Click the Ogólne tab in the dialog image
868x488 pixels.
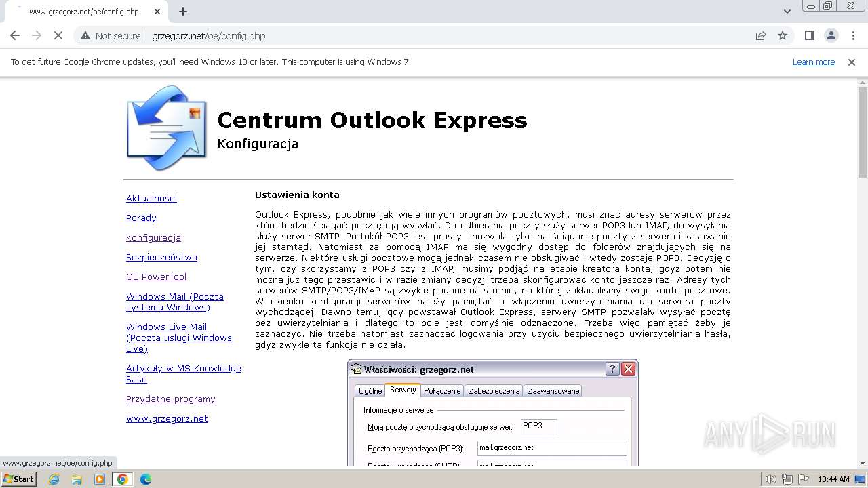[370, 391]
